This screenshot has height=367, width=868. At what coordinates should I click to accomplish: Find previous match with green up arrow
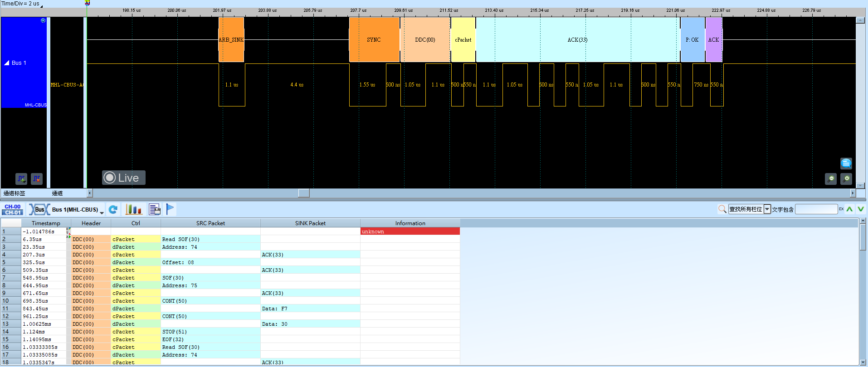click(850, 209)
